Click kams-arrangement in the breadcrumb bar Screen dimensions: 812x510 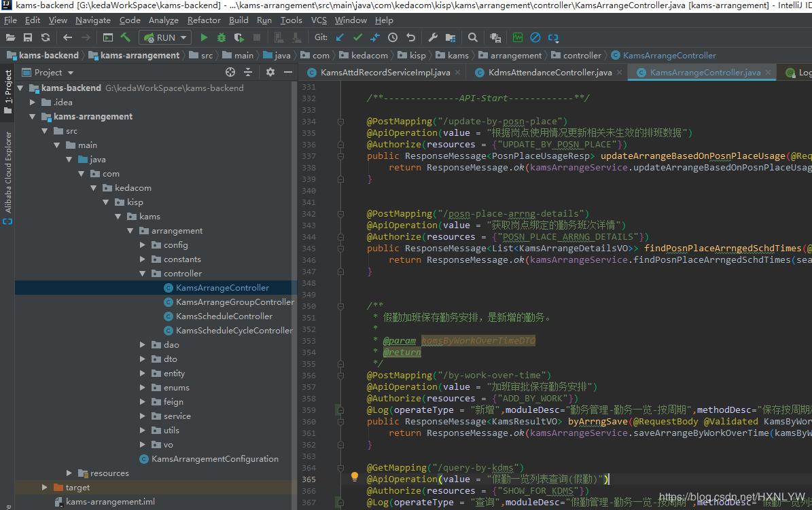(x=141, y=56)
